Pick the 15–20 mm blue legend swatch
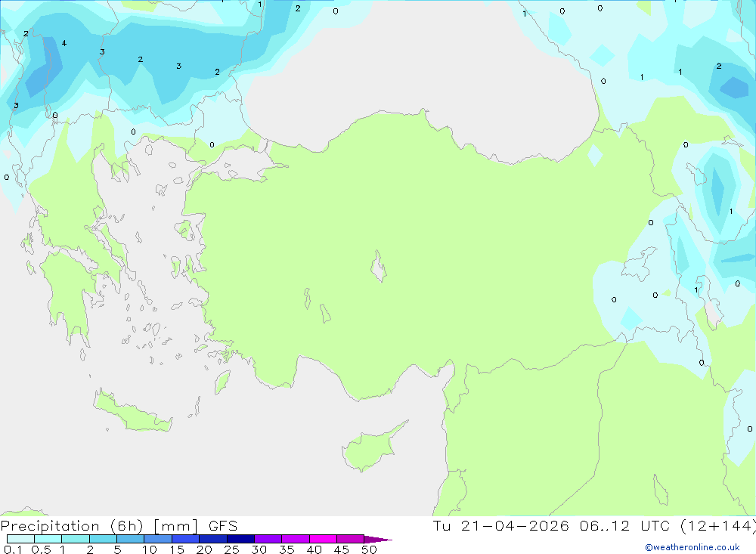 click(186, 539)
